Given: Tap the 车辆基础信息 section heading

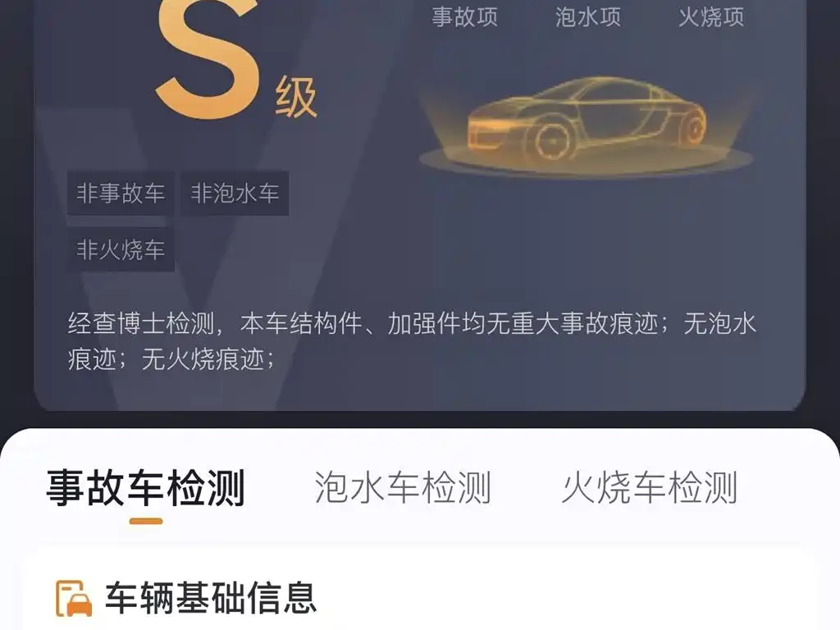Looking at the screenshot, I should (x=211, y=598).
